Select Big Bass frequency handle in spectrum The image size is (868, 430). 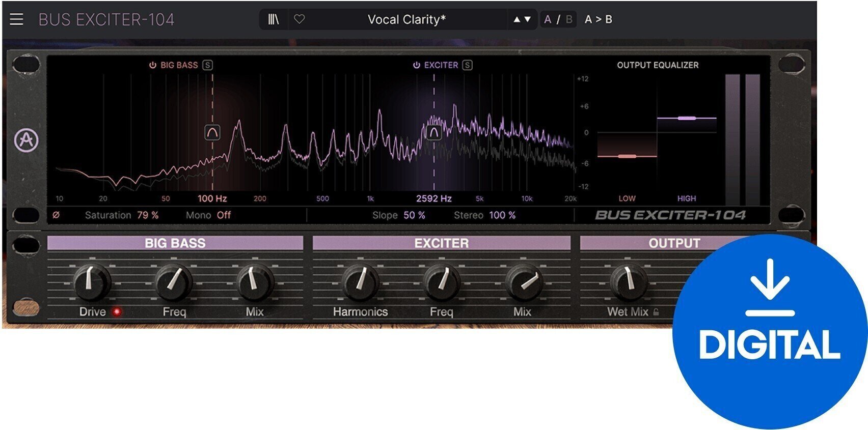point(212,132)
